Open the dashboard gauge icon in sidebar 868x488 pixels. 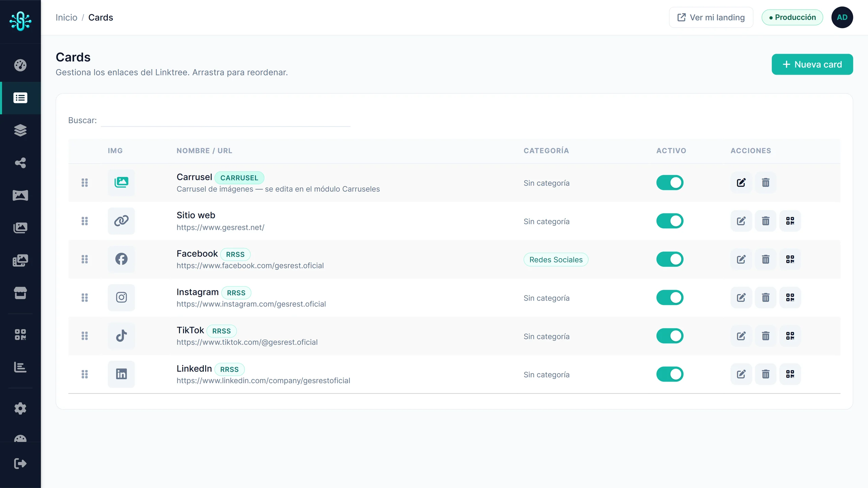(20, 65)
